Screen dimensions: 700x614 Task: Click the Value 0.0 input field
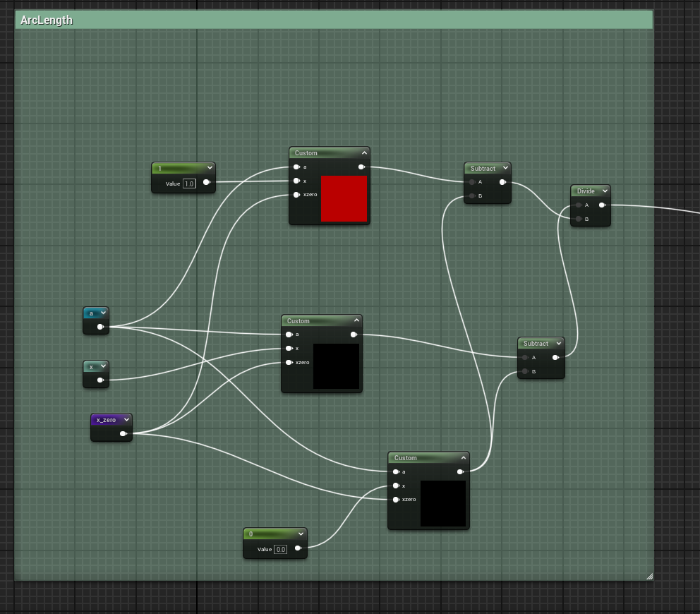(x=281, y=549)
